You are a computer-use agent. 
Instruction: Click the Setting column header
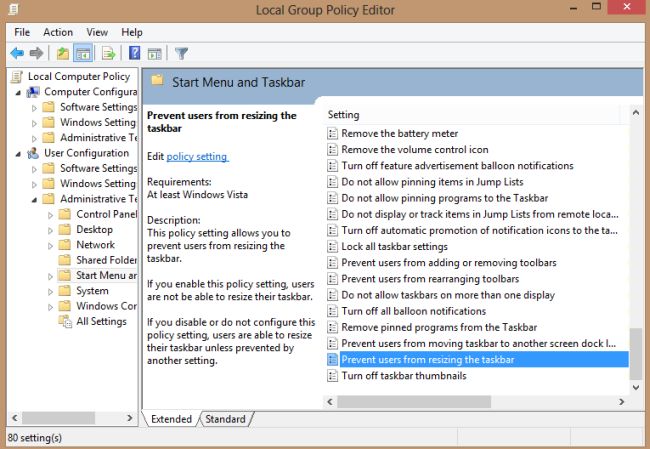point(472,115)
